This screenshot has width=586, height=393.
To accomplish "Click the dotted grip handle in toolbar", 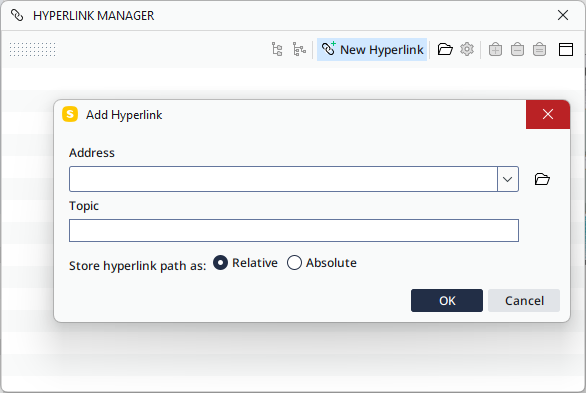I will tap(33, 49).
